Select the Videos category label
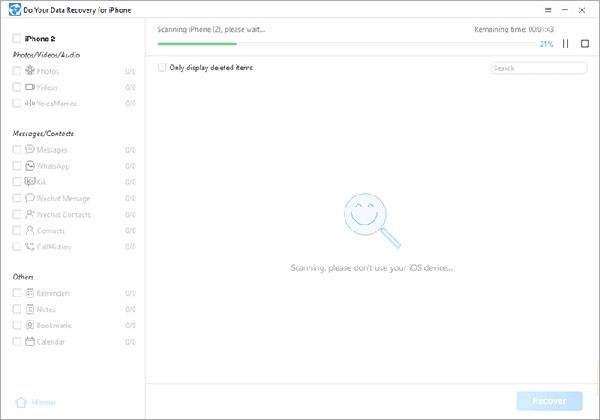 click(x=47, y=88)
